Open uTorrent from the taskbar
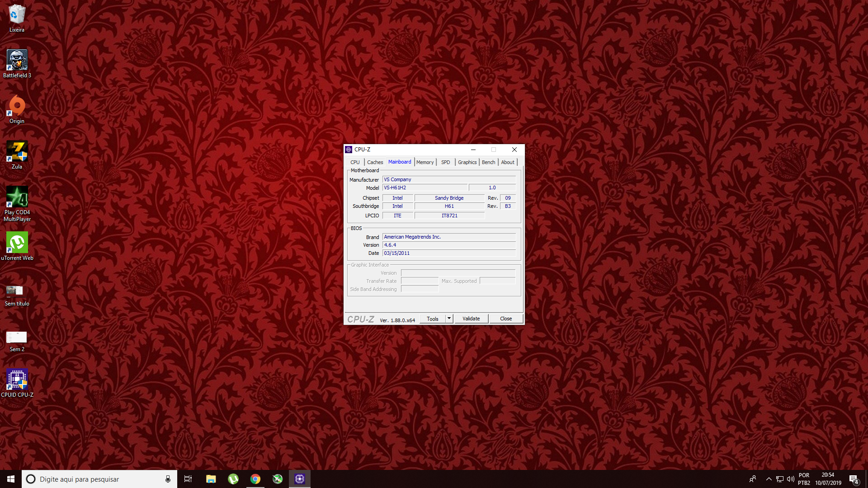Screen dimensions: 868x488 coord(233,479)
